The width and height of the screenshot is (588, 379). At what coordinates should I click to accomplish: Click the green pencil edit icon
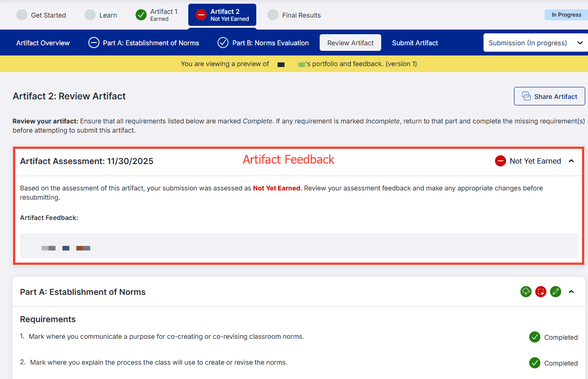pyautogui.click(x=556, y=292)
